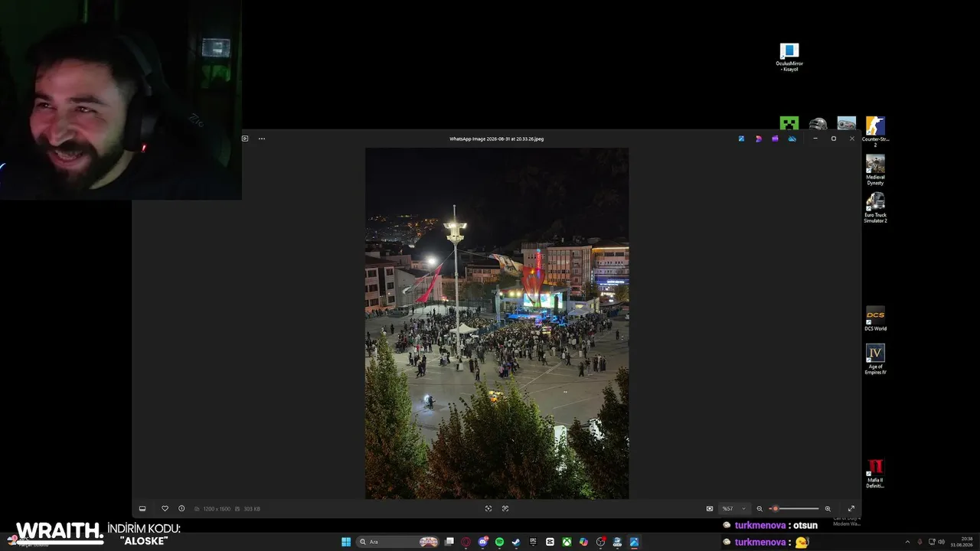This screenshot has height=551, width=980.
Task: Select the DCS World desktop shortcut
Action: [x=875, y=318]
